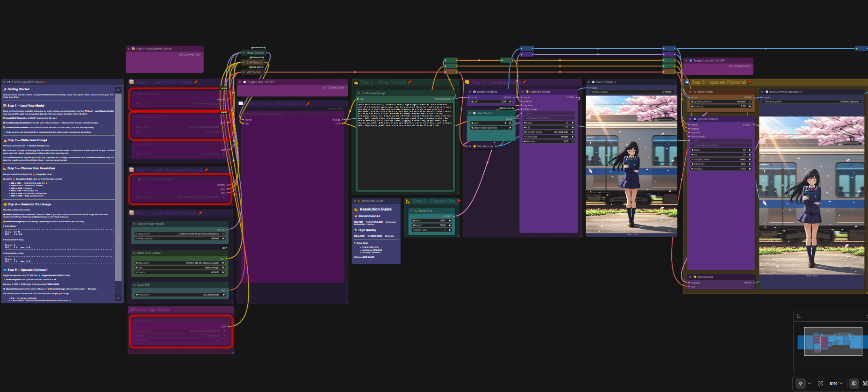Image resolution: width=868 pixels, height=392 pixels.
Task: Click pin icon on Step 4 - Generate Image group
Action: click(x=524, y=82)
